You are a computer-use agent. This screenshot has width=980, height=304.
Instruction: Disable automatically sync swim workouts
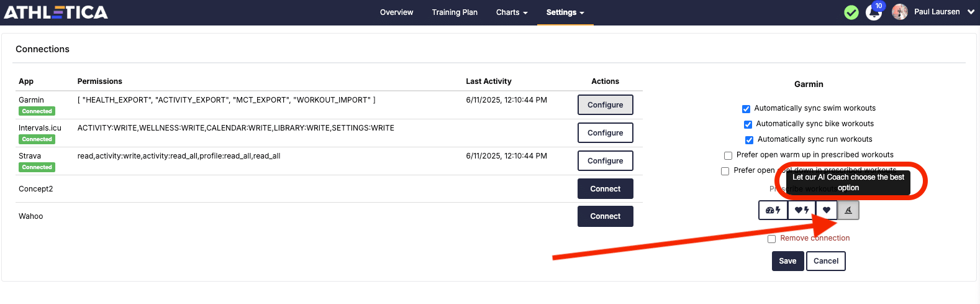(746, 109)
